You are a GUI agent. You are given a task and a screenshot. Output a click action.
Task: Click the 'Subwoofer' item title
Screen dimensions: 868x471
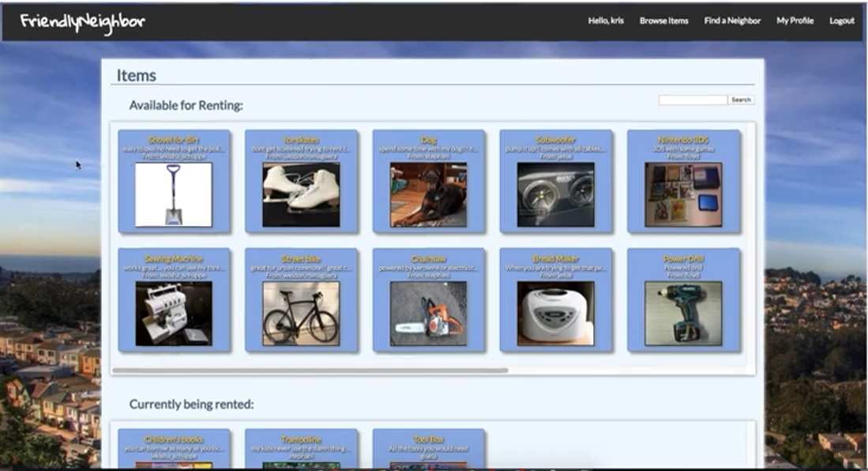(x=556, y=140)
